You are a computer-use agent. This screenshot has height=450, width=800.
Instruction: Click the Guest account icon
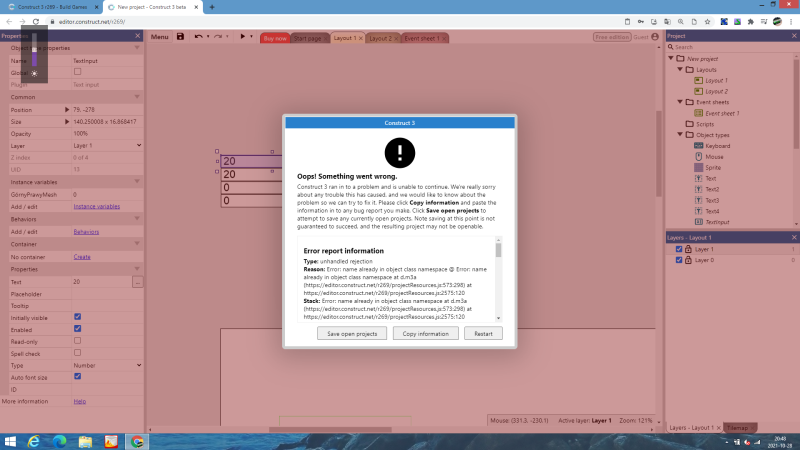point(655,37)
